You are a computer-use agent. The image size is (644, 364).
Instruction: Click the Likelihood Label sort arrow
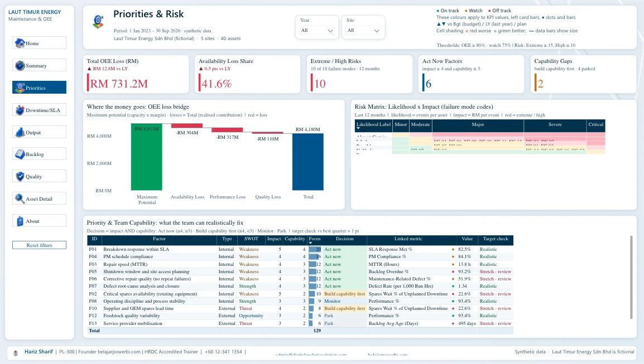tap(358, 128)
